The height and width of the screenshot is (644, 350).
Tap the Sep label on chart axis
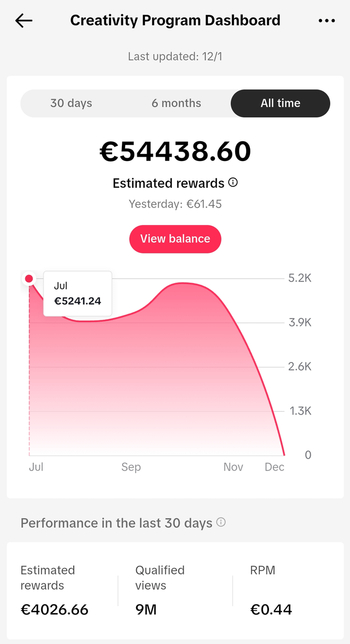coord(131,467)
